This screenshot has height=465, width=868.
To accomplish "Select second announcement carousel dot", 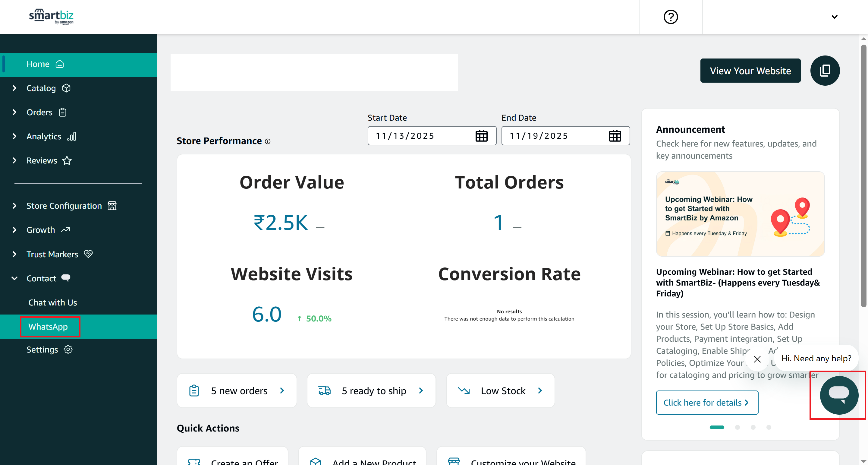I will [x=737, y=427].
